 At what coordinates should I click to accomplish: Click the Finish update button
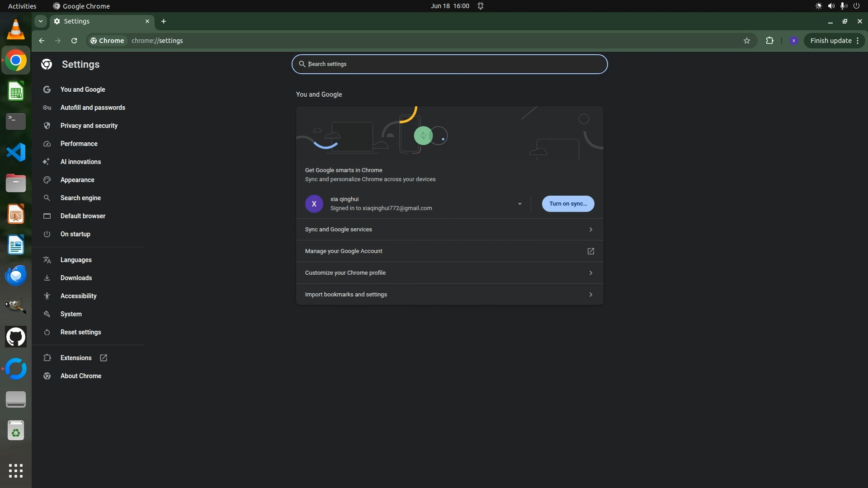pyautogui.click(x=830, y=41)
